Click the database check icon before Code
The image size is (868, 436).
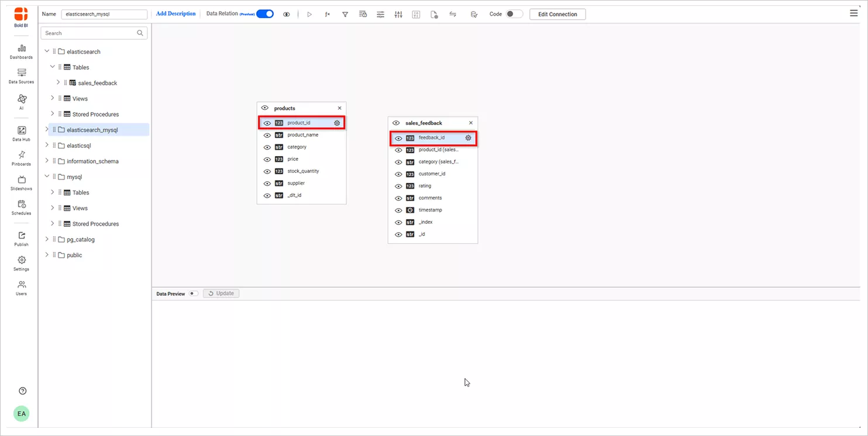click(474, 14)
